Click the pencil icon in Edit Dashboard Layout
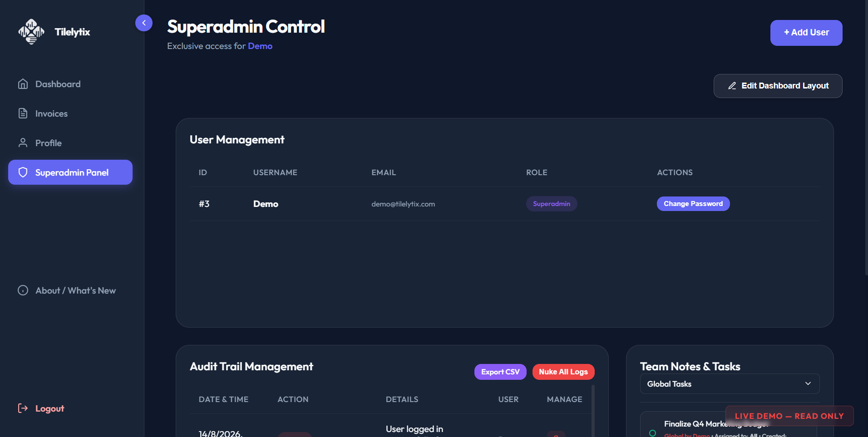Screen dimensions: 868x437 tap(732, 86)
